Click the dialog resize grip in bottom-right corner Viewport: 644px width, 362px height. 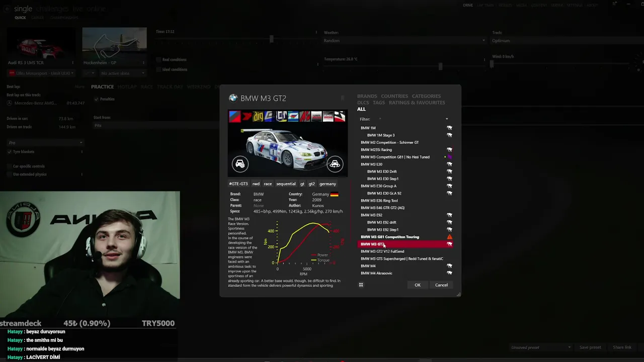click(x=458, y=295)
